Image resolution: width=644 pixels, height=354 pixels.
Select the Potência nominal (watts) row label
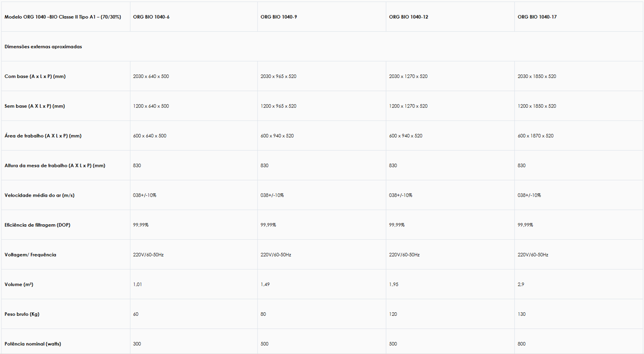[x=33, y=344]
